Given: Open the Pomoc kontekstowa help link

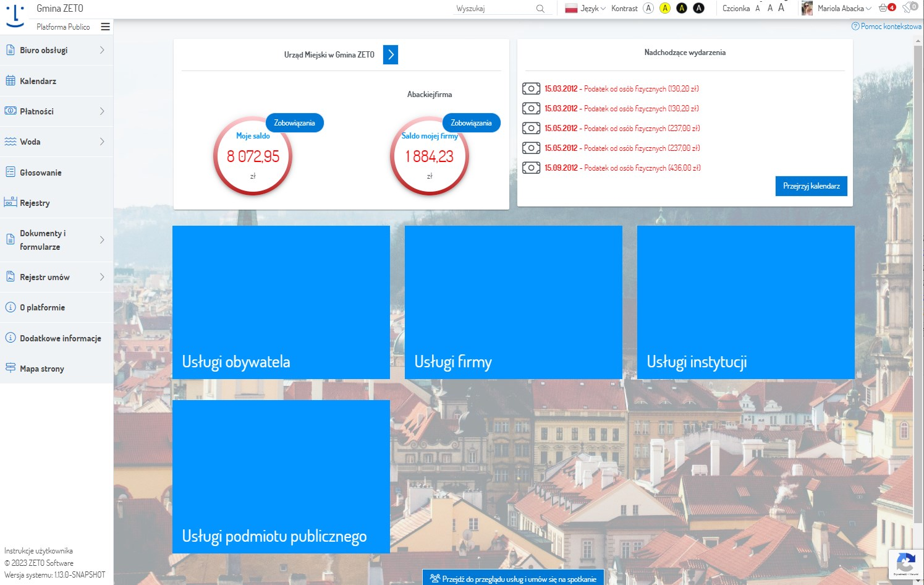Looking at the screenshot, I should [886, 27].
